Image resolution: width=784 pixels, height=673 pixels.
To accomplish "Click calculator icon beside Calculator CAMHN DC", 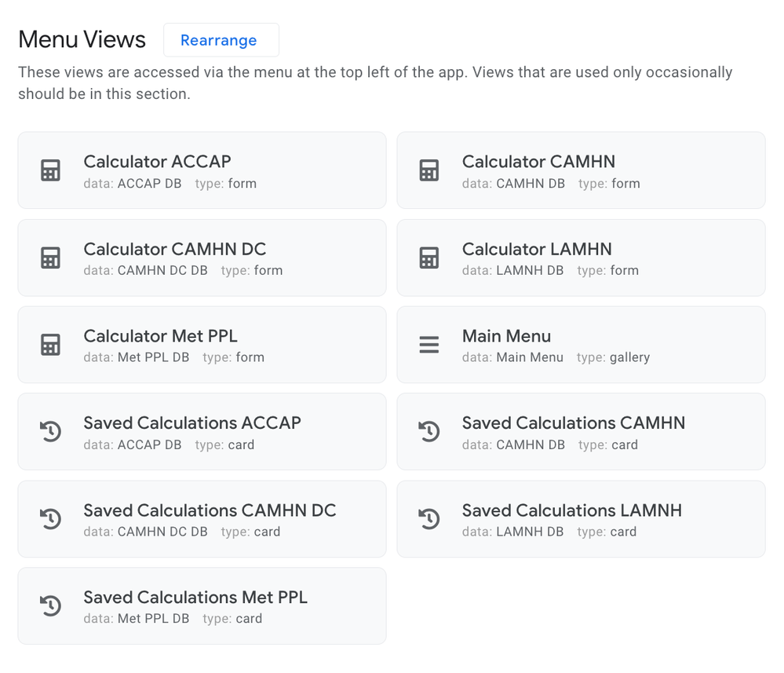I will coord(50,258).
